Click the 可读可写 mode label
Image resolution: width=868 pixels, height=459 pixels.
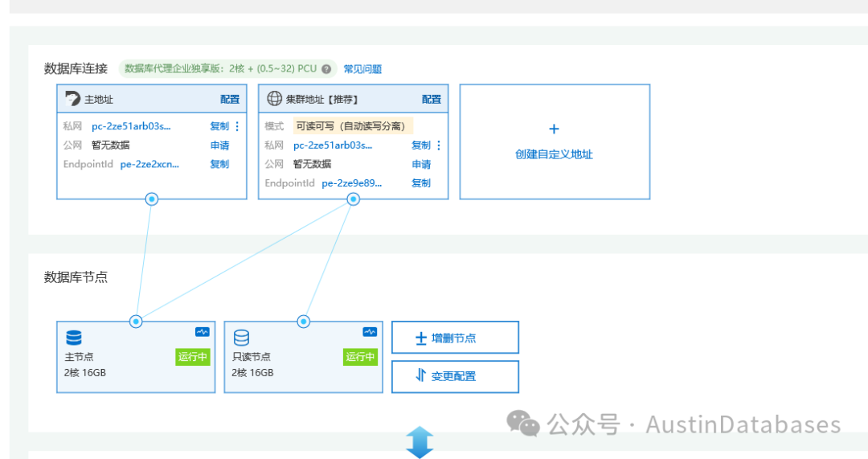353,126
